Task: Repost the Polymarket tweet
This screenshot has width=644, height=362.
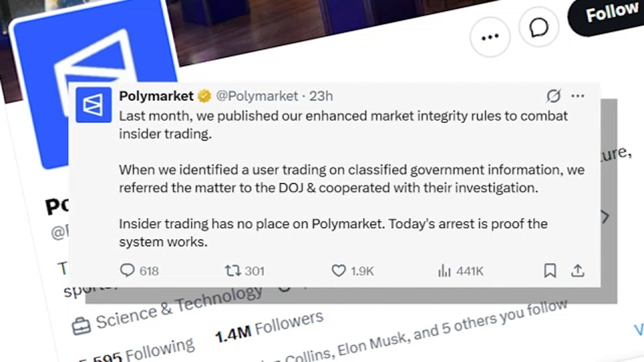Action: tap(232, 270)
